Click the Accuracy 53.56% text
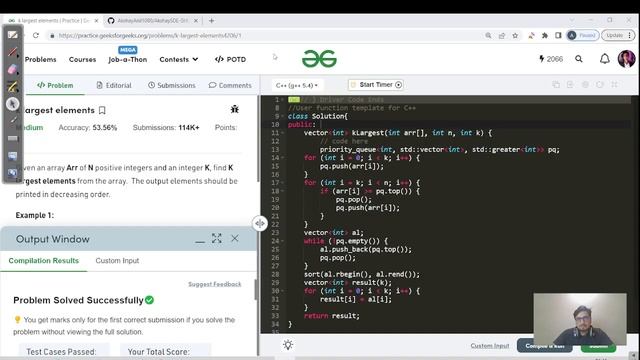This screenshot has height=360, width=640. pos(88,128)
